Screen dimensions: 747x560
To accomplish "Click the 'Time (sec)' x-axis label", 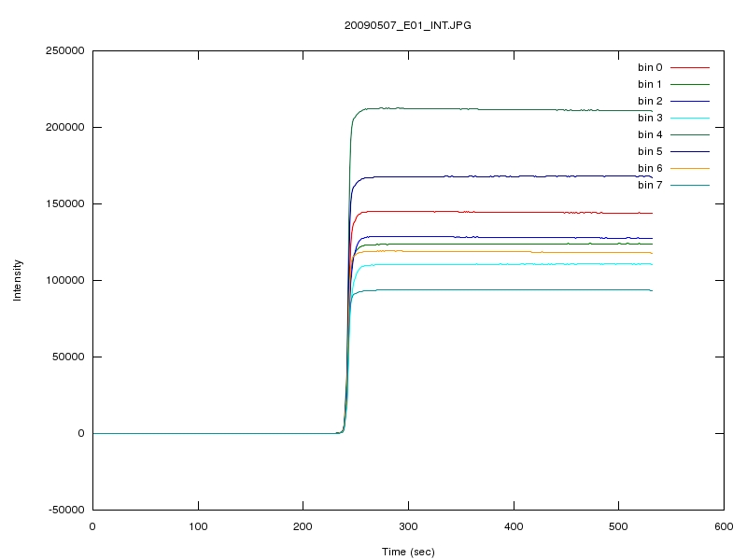I will point(408,552).
